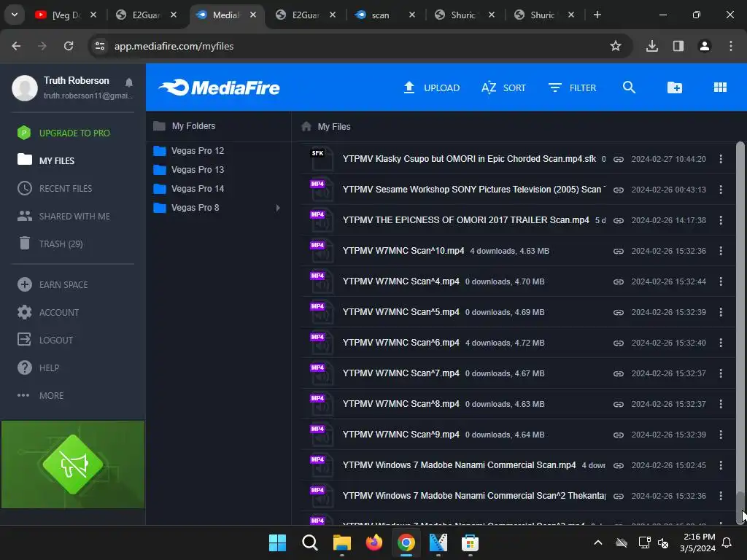
Task: Open the Vegas Pro 8 folder
Action: point(186,208)
